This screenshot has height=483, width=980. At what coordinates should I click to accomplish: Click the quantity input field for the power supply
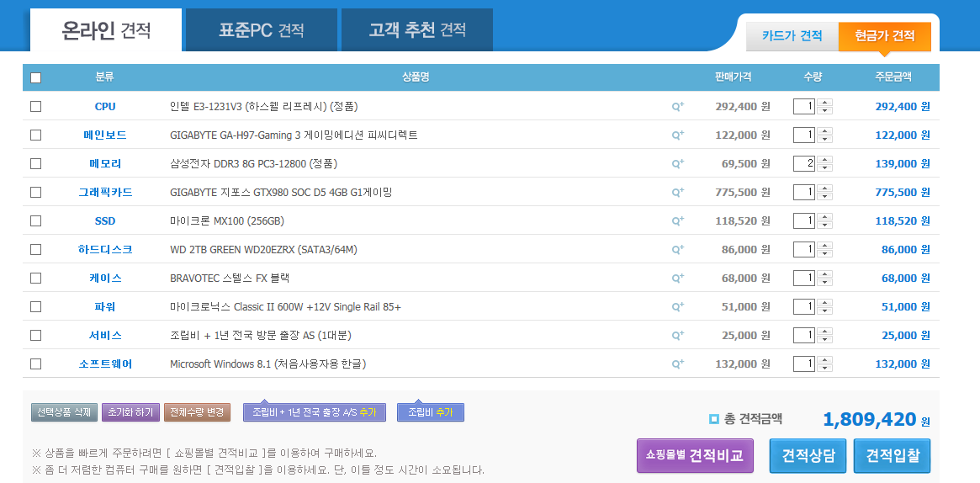804,307
